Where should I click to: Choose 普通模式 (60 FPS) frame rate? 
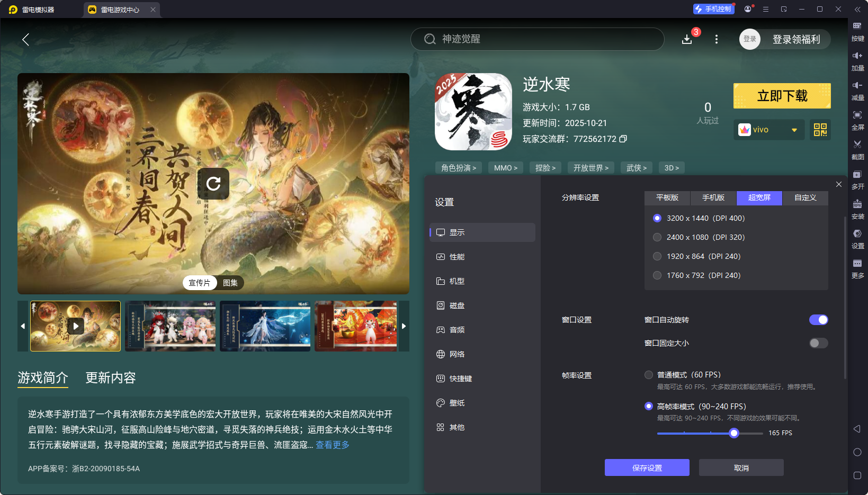(x=649, y=375)
